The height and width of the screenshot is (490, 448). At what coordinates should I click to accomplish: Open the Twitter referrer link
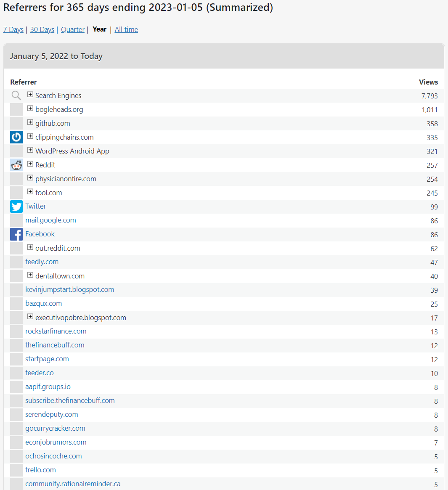point(36,206)
